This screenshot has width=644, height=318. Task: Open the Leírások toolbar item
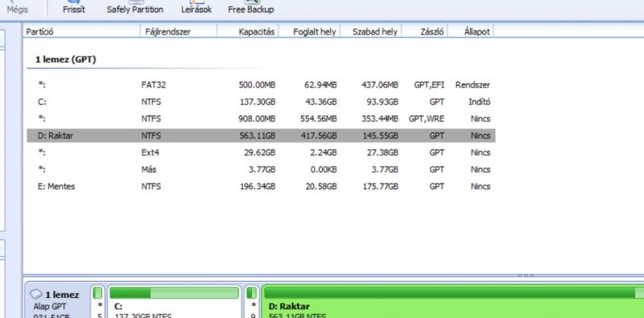point(196,7)
